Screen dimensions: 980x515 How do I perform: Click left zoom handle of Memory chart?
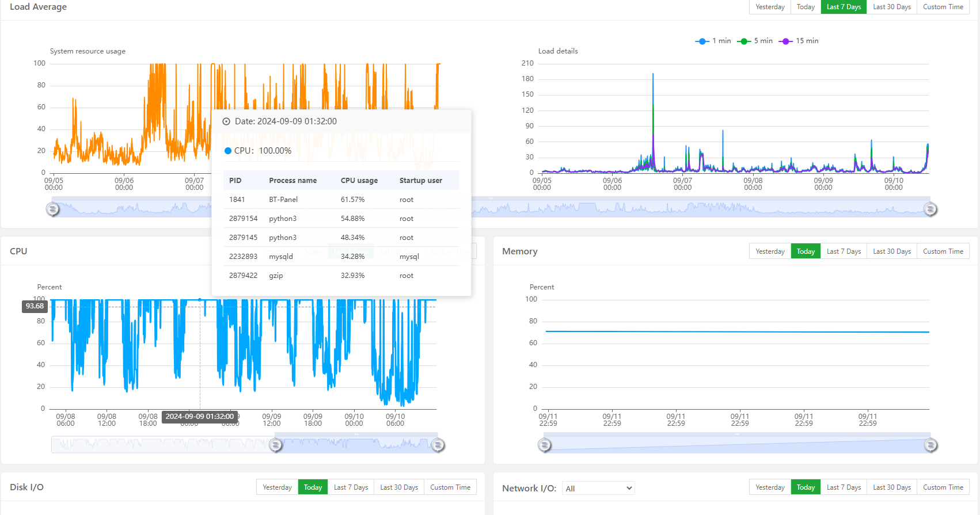pos(545,445)
